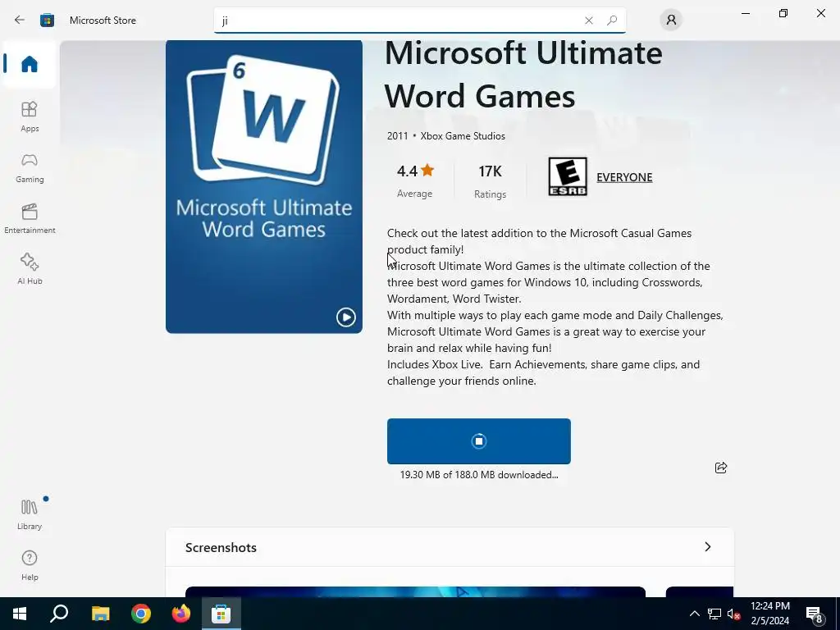Image resolution: width=840 pixels, height=630 pixels.
Task: Open the Windows Start menu
Action: 20,614
